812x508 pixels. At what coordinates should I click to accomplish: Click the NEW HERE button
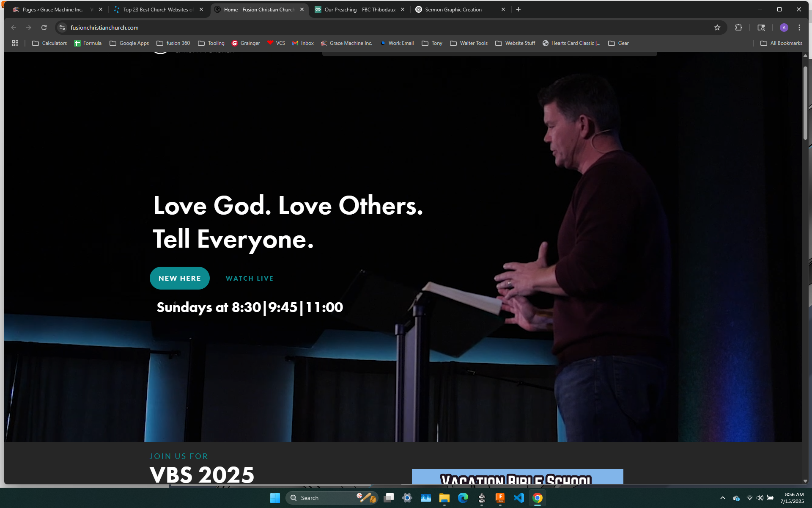[180, 278]
